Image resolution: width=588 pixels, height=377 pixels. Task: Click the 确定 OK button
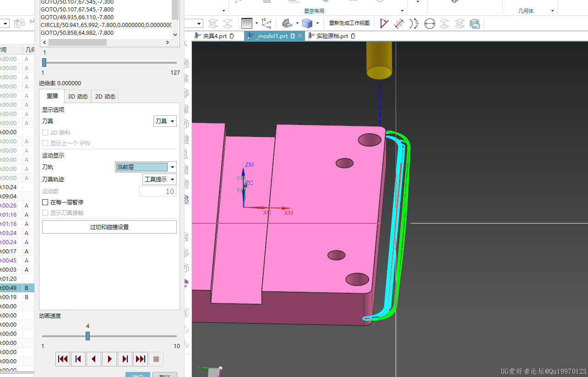(x=138, y=375)
